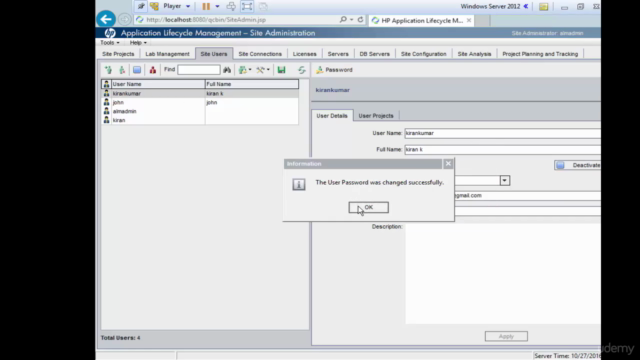Select the Site Users tab

coord(214,54)
